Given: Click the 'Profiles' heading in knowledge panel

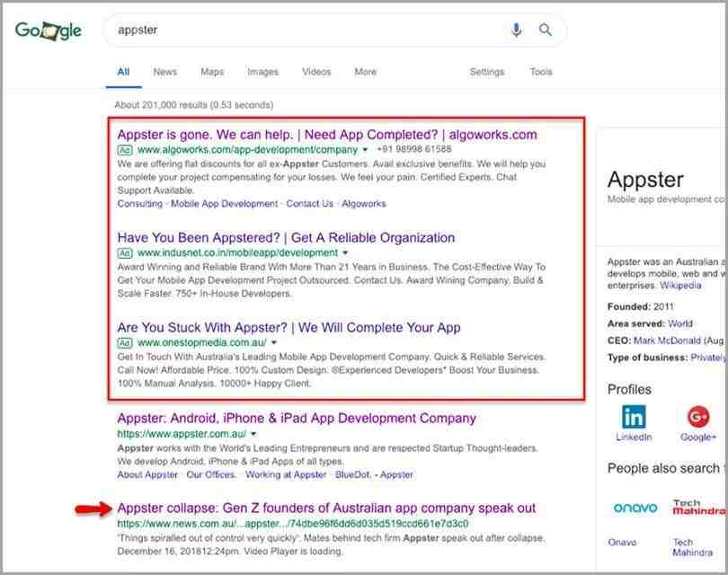Looking at the screenshot, I should [x=629, y=389].
